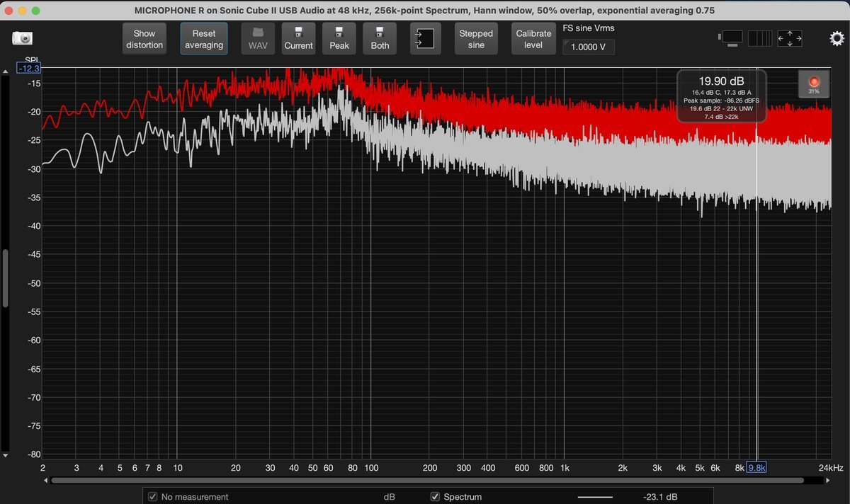Click the vertical SPL scrollbar thumb

pos(6,277)
